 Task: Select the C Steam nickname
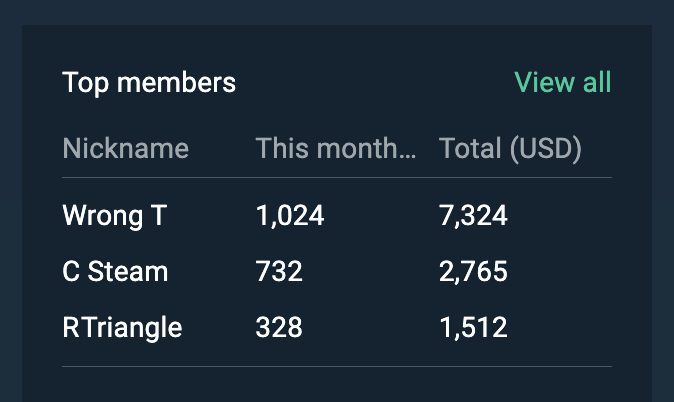click(115, 272)
